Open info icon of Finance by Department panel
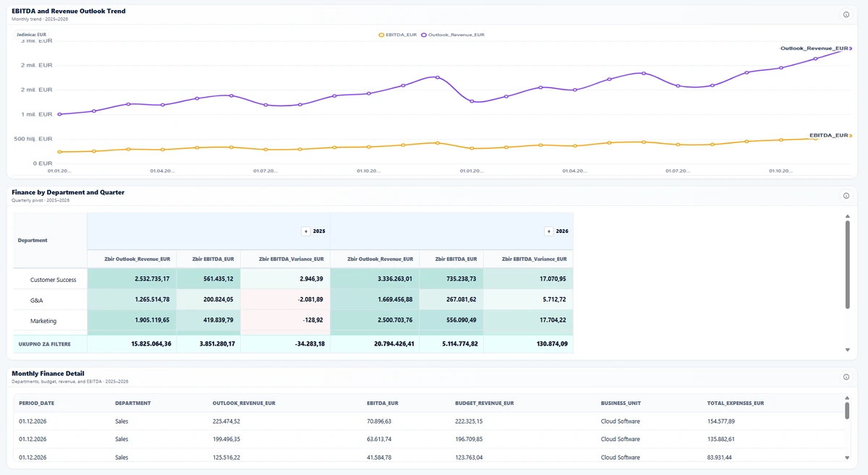 pos(846,196)
